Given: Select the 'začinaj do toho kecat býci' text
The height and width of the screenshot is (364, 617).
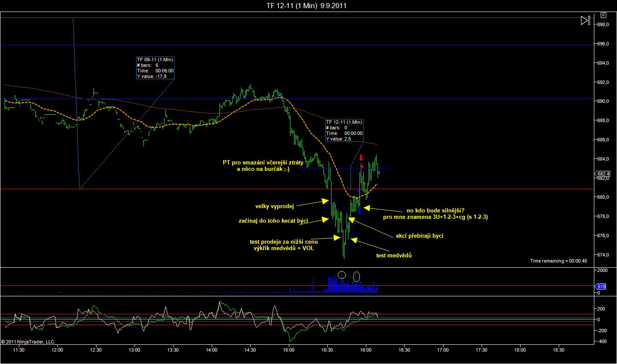Looking at the screenshot, I should [273, 221].
